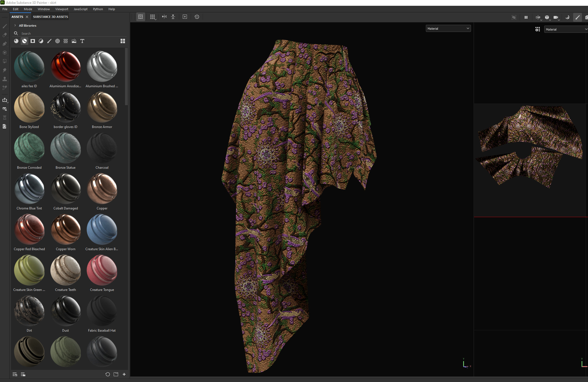Screen dimensions: 588x382
Task: Open camera settings dropdown arrow
Action: (x=559, y=20)
